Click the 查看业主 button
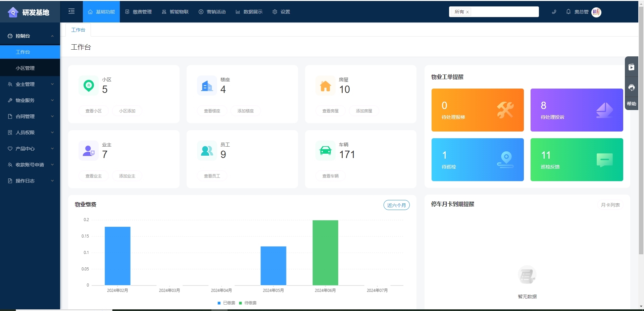 click(94, 176)
